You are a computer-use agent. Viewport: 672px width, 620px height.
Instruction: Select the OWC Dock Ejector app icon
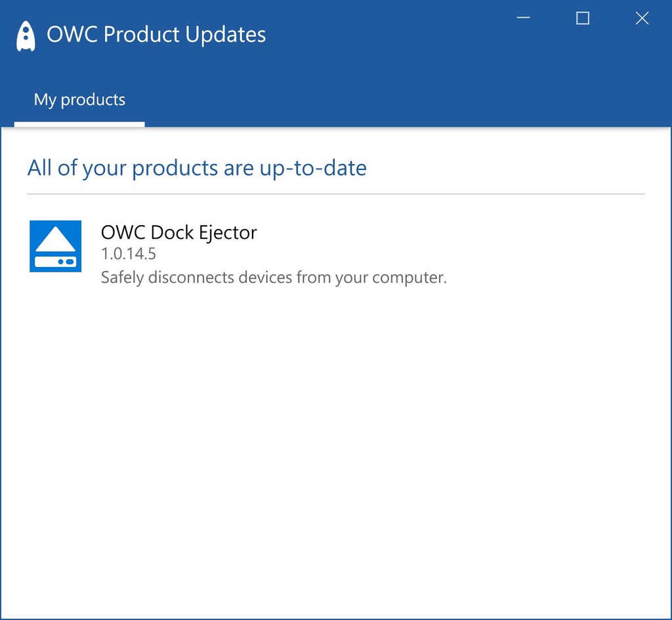(x=55, y=246)
